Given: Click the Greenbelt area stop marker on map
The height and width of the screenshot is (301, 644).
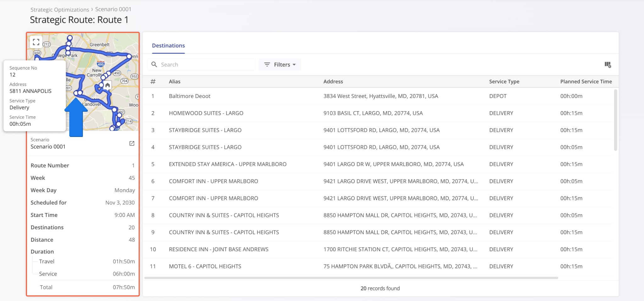Looking at the screenshot, I should point(129,56).
